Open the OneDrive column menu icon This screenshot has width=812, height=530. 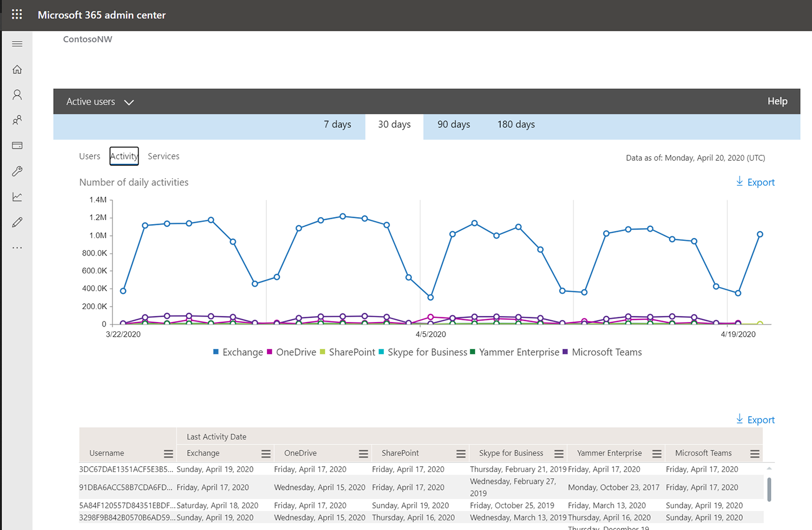tap(363, 454)
